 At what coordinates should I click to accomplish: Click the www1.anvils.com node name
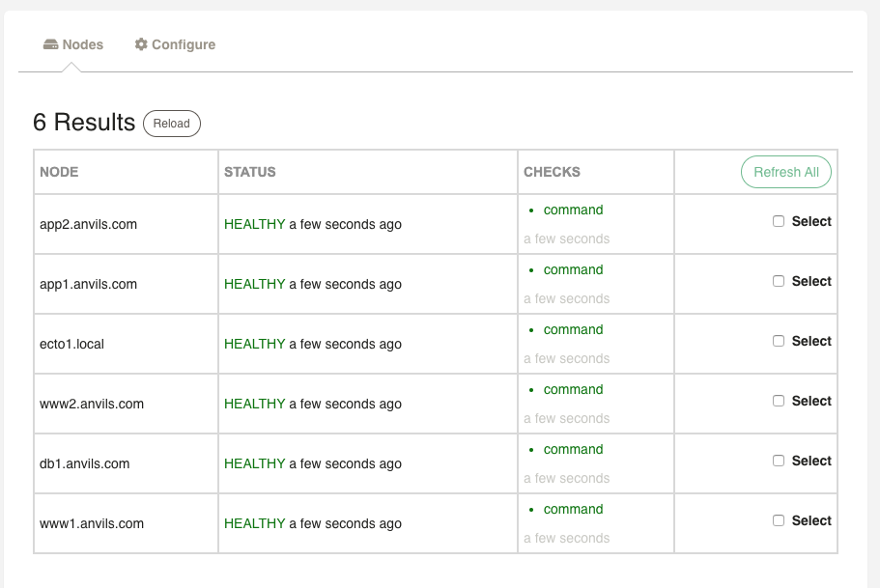click(x=91, y=523)
